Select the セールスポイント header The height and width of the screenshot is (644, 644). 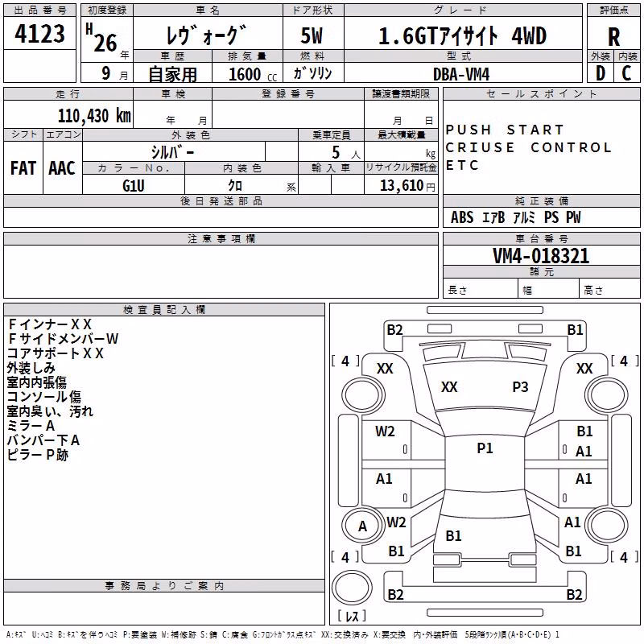click(541, 94)
